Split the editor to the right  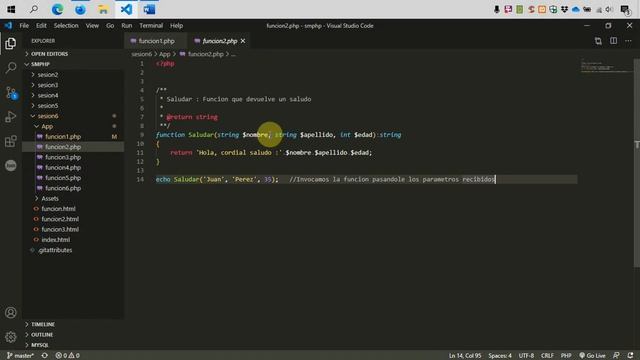tap(613, 41)
